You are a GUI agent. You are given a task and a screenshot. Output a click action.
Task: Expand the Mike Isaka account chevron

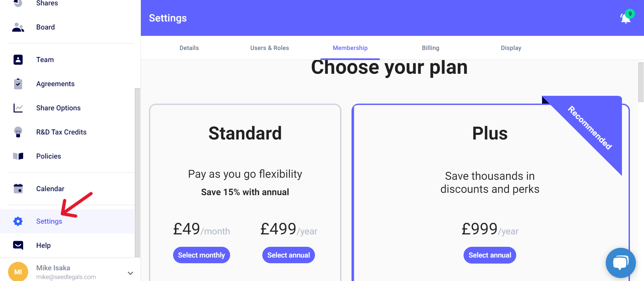(x=130, y=273)
